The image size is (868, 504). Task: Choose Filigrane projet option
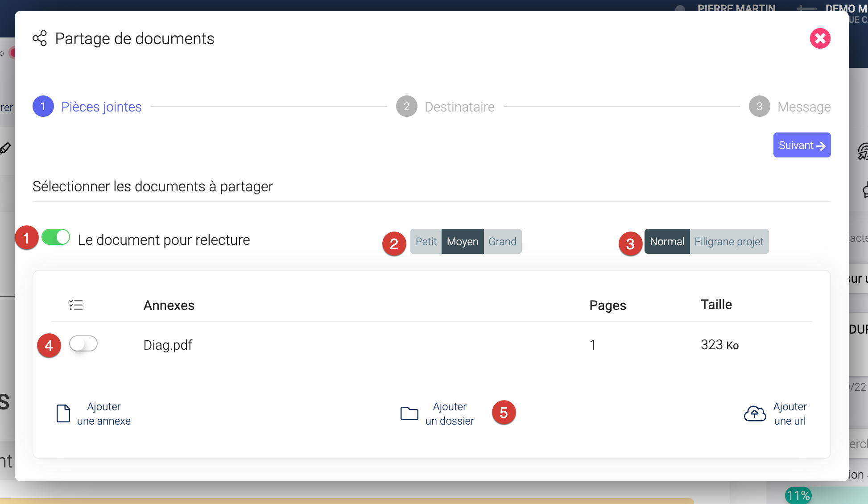[x=729, y=242]
